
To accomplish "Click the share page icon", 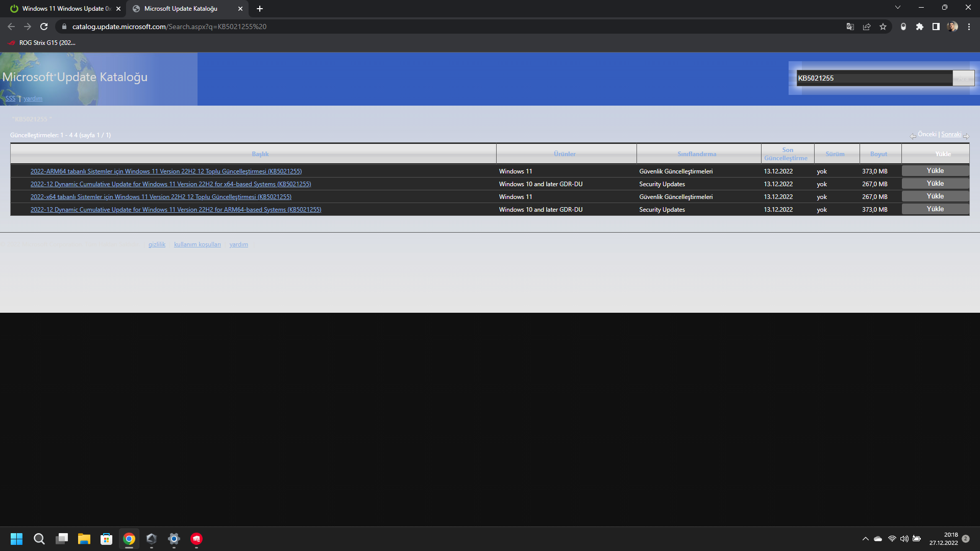I will (867, 27).
